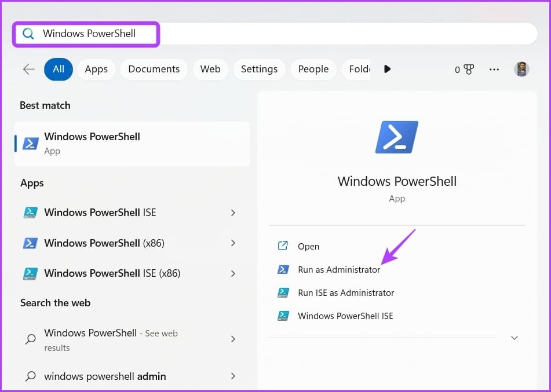The width and height of the screenshot is (551, 392).
Task: Select the partially visible Folders filter tab
Action: point(356,69)
